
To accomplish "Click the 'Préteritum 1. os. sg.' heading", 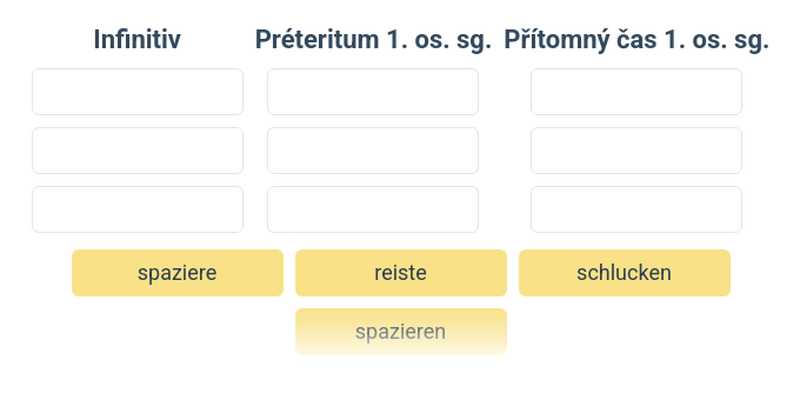I will 372,40.
